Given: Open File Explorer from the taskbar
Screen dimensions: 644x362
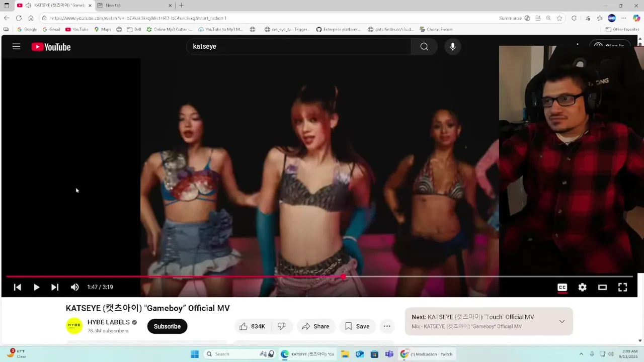Looking at the screenshot, I should pos(345,354).
